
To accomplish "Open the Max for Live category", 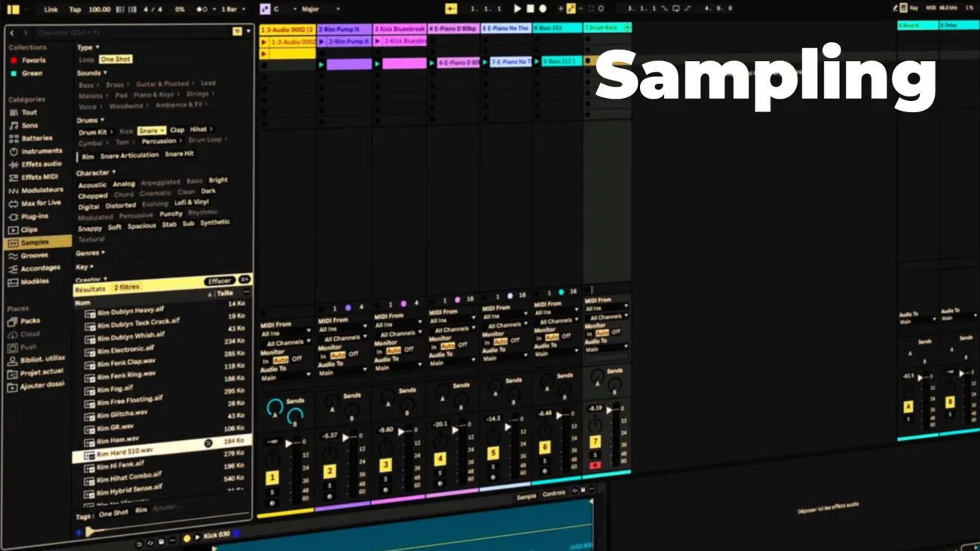I will point(41,203).
